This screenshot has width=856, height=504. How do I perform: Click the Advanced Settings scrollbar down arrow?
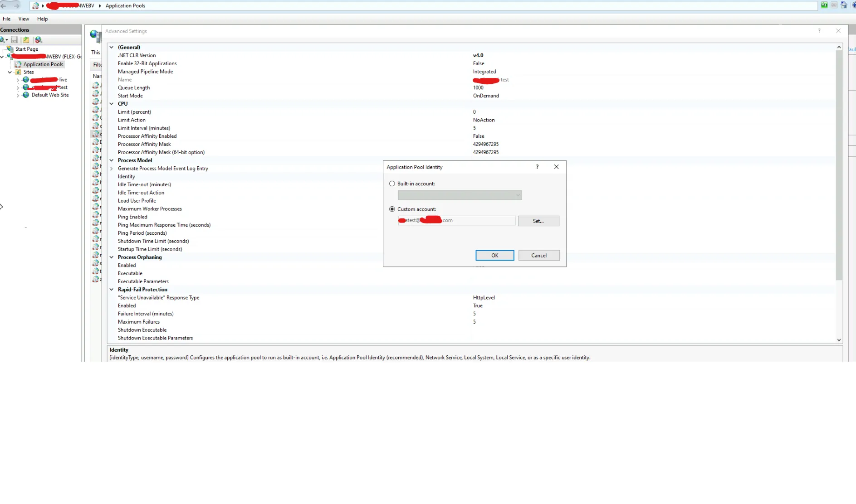[x=839, y=340]
